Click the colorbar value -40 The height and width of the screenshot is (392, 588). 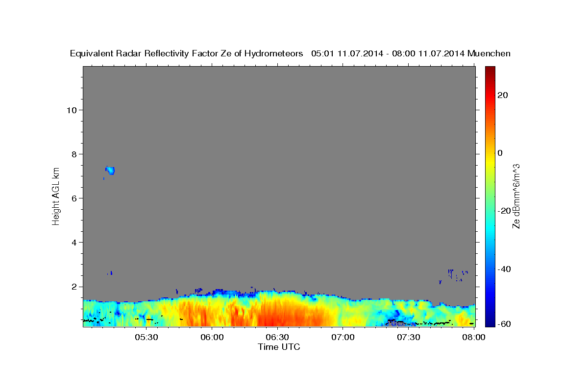tap(504, 269)
